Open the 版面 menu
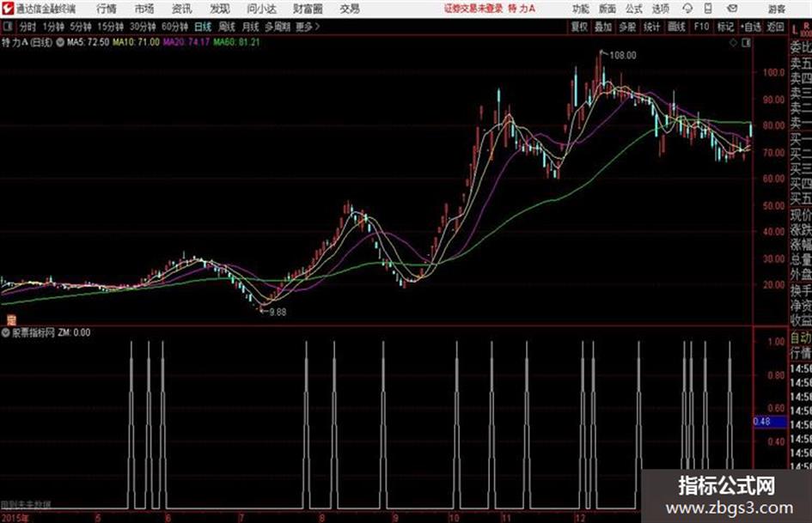The image size is (812, 523). point(607,9)
